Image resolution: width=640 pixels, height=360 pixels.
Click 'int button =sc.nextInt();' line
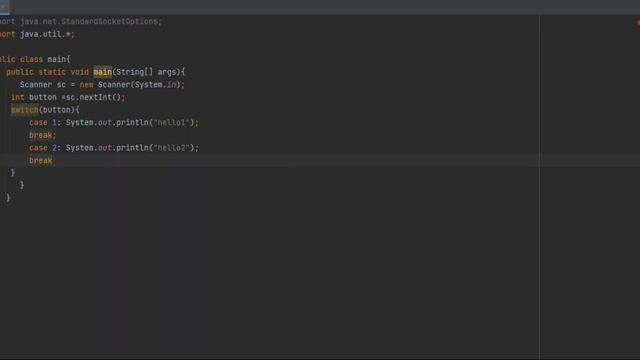coord(68,98)
